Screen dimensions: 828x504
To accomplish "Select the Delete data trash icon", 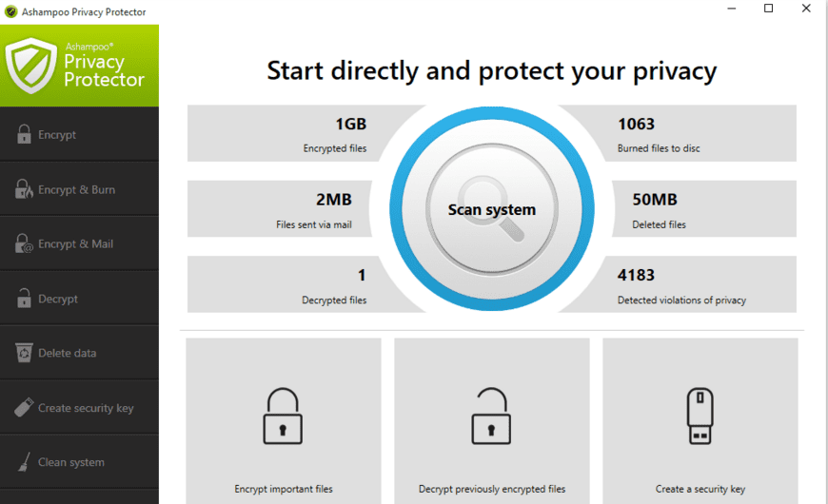I will (x=24, y=353).
